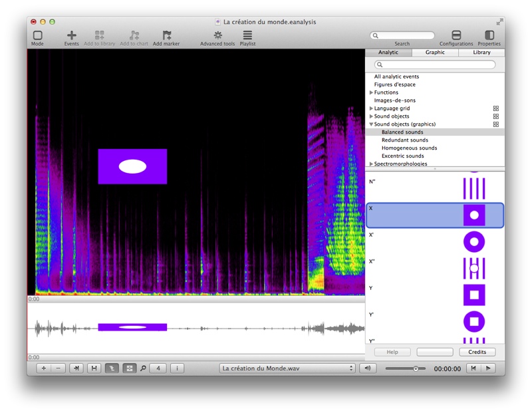
Task: Select the X square-with-circle shape
Action: click(x=474, y=215)
